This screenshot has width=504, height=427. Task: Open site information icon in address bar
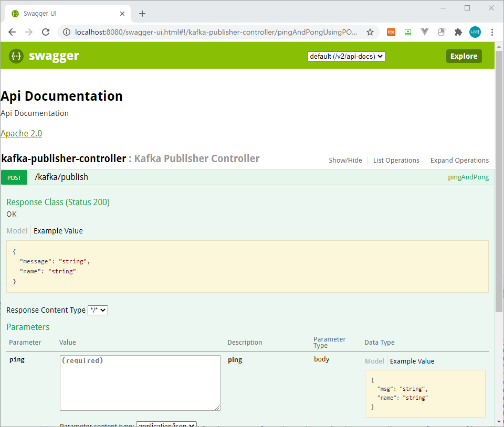coord(67,32)
